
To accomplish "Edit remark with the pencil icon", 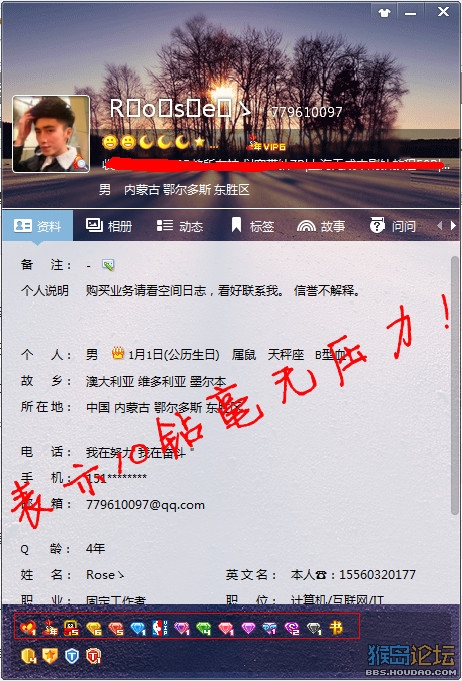I will click(x=108, y=264).
